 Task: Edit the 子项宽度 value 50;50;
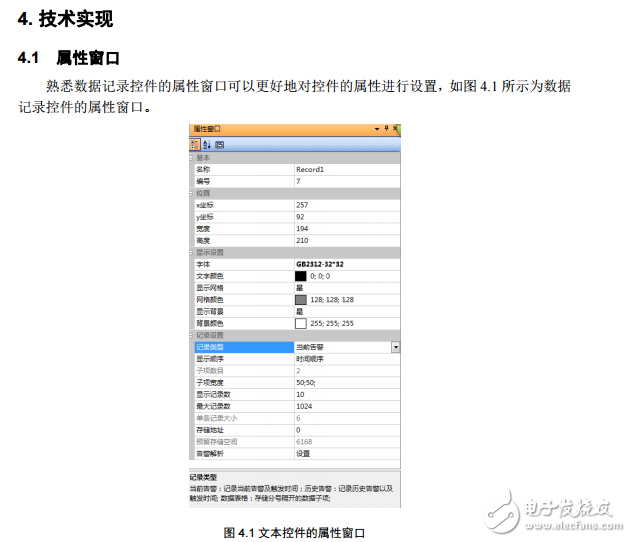[306, 383]
